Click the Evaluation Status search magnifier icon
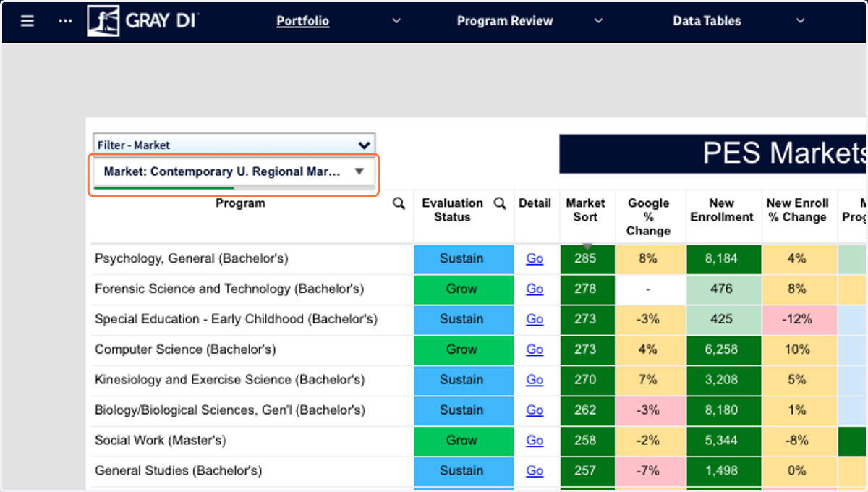This screenshot has width=868, height=492. click(500, 204)
